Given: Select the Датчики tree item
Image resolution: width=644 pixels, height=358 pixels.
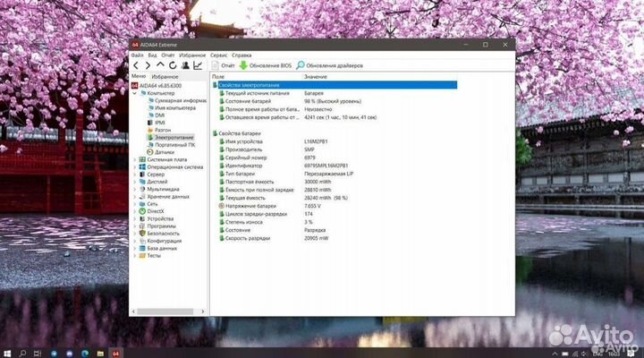Looking at the screenshot, I should coord(161,152).
